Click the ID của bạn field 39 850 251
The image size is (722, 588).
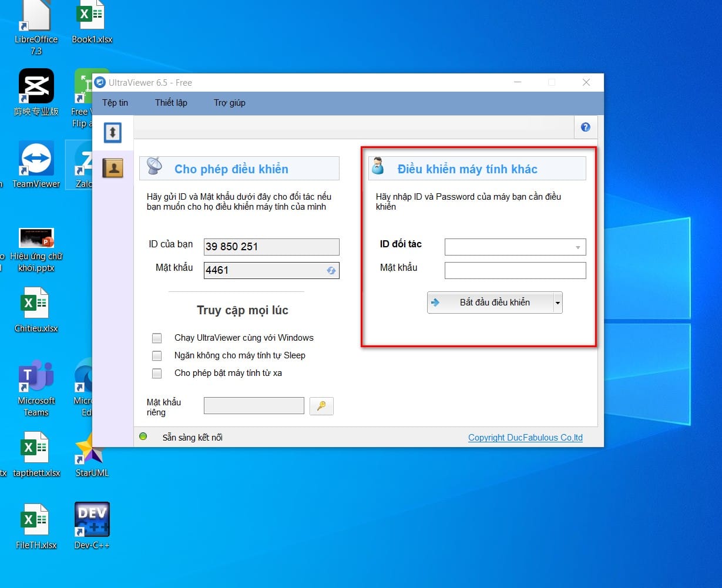click(271, 247)
